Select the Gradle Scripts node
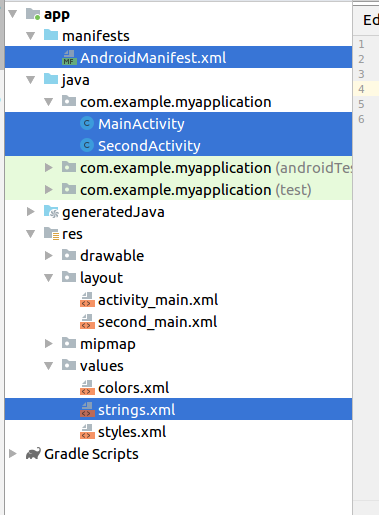 click(91, 454)
